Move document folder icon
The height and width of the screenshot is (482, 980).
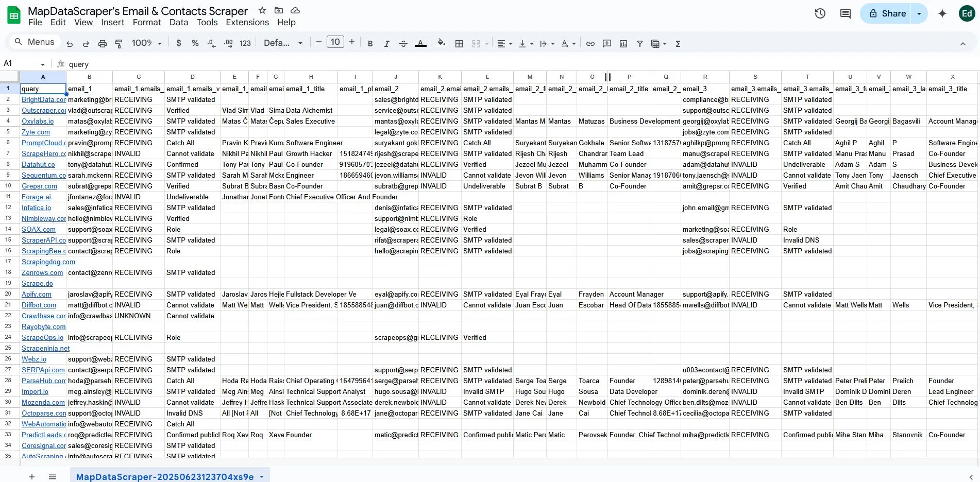tap(279, 10)
